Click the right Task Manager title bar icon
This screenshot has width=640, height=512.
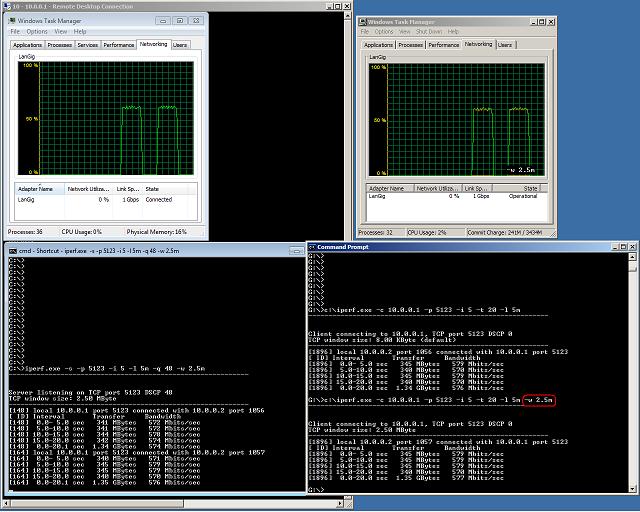pyautogui.click(x=363, y=22)
